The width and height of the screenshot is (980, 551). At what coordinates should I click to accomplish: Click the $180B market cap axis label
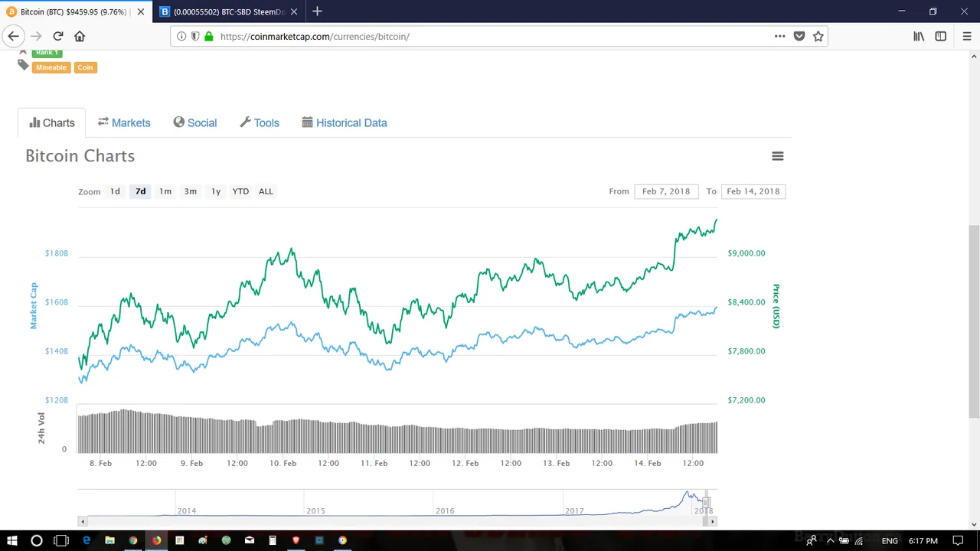pos(56,253)
